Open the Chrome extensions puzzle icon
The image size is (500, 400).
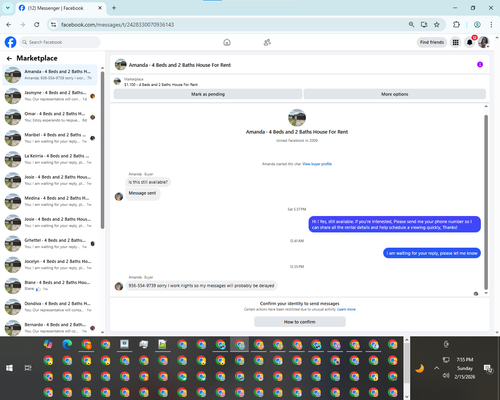(x=456, y=24)
